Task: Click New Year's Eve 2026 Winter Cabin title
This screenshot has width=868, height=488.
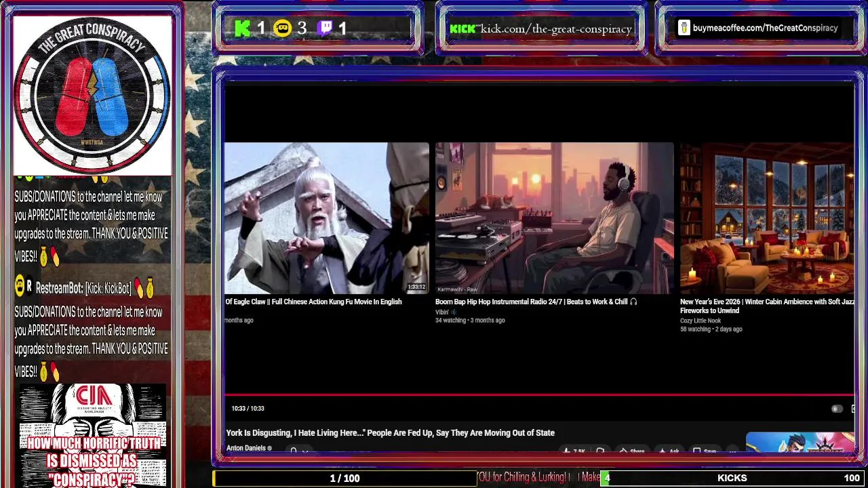Action: pos(767,306)
